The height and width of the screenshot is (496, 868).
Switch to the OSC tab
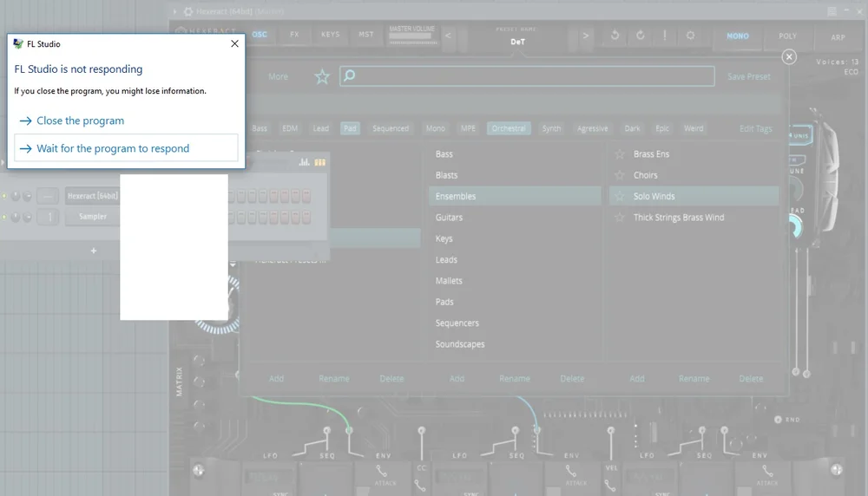click(x=259, y=35)
